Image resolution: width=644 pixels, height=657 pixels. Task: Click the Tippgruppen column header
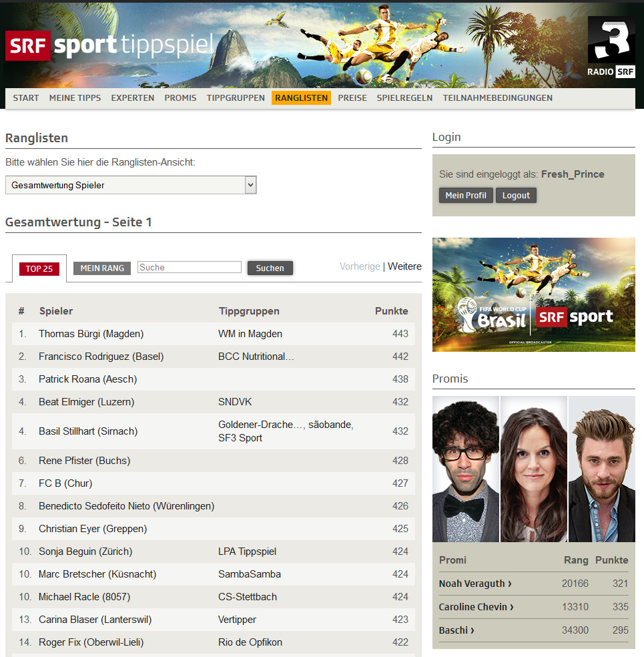[249, 311]
